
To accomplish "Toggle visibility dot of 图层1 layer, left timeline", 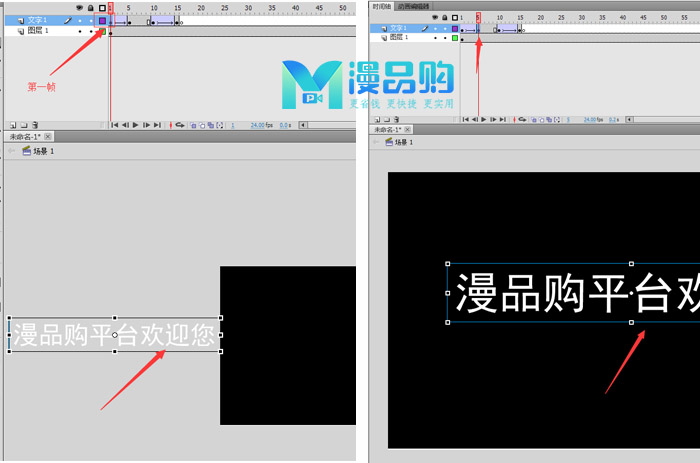I will point(80,31).
